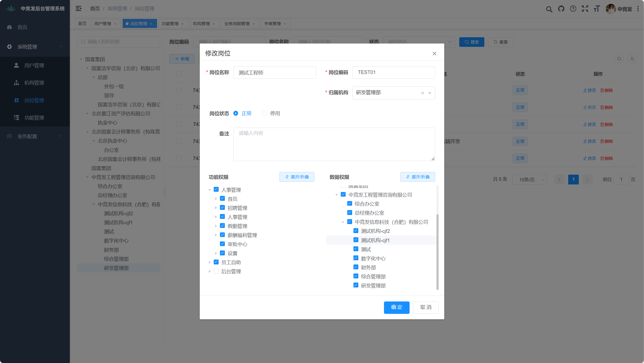This screenshot has width=644, height=363.
Task: Clear 归属机构 selection with x icon
Action: 422,93
